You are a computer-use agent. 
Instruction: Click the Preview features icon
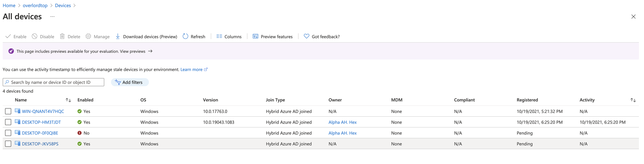[x=256, y=36]
